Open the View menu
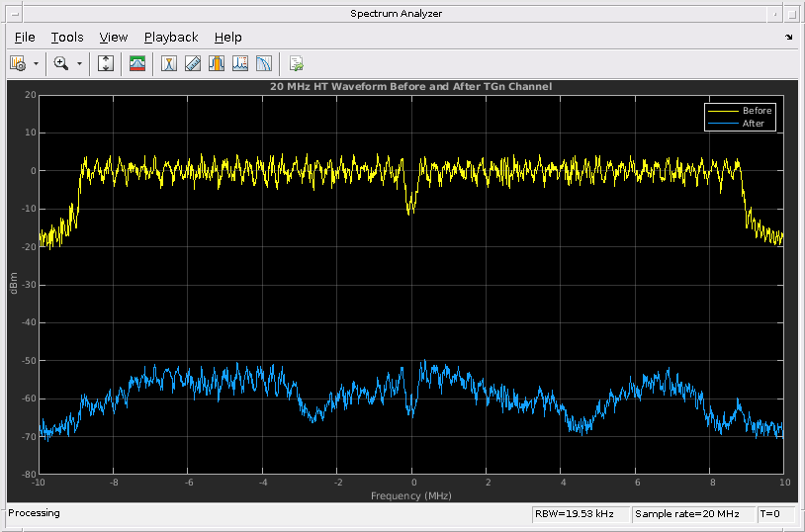This screenshot has height=532, width=805. (x=114, y=37)
